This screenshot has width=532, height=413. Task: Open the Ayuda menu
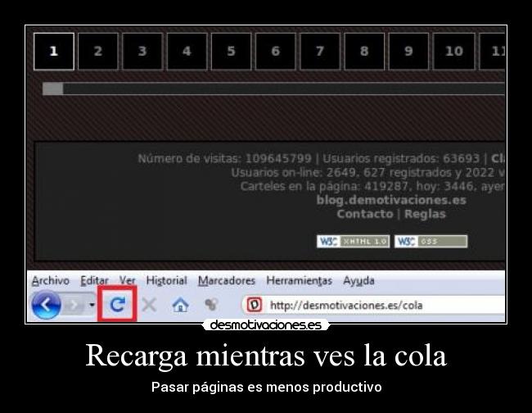(x=358, y=281)
